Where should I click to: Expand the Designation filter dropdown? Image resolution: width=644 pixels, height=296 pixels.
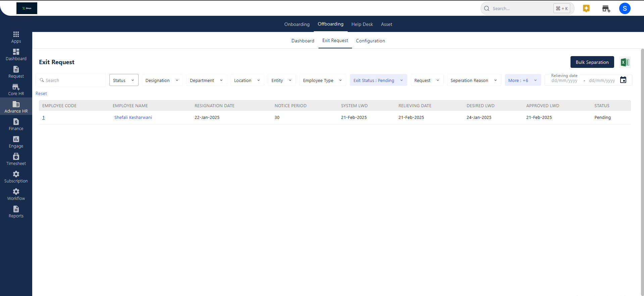(x=162, y=80)
